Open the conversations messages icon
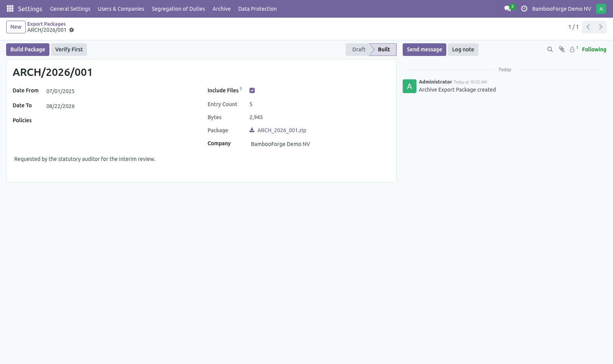Screen dimensions: 613x364 point(508,8)
